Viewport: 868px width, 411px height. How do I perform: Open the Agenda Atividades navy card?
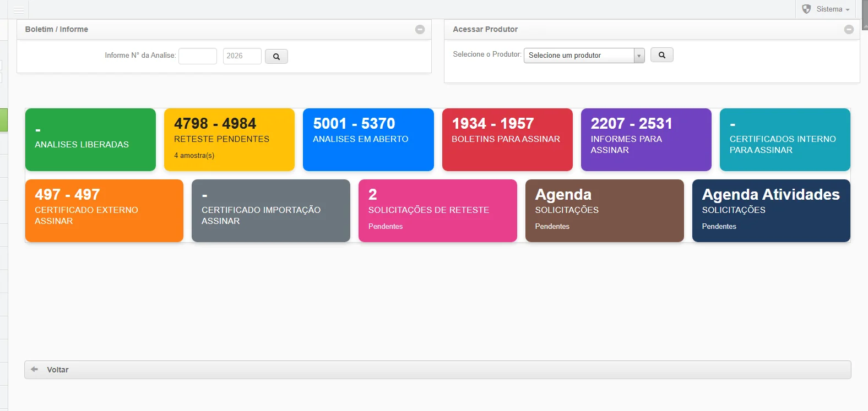(771, 211)
